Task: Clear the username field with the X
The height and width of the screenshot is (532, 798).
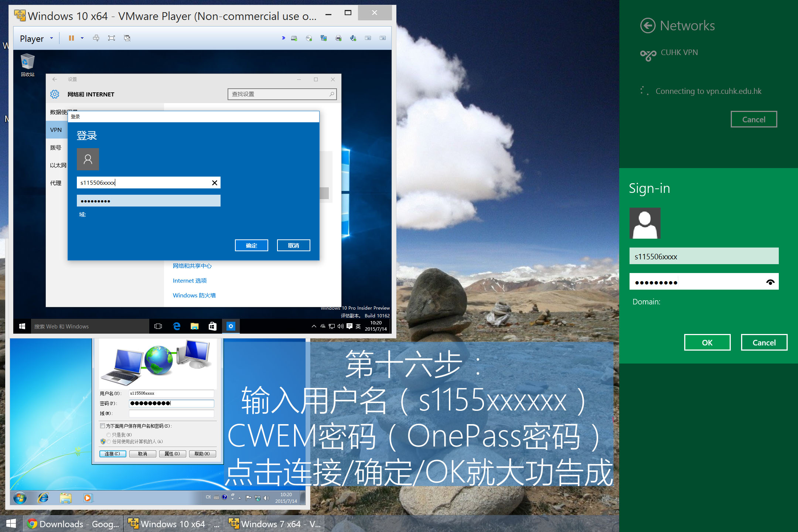Action: [214, 183]
